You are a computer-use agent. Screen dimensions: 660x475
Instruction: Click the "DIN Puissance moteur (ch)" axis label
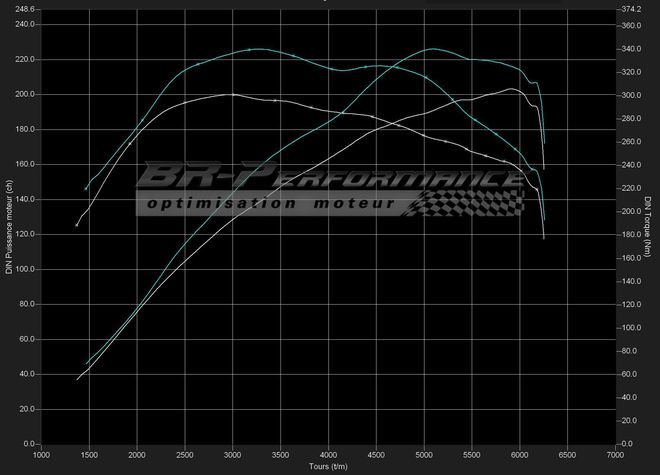tap(8, 225)
